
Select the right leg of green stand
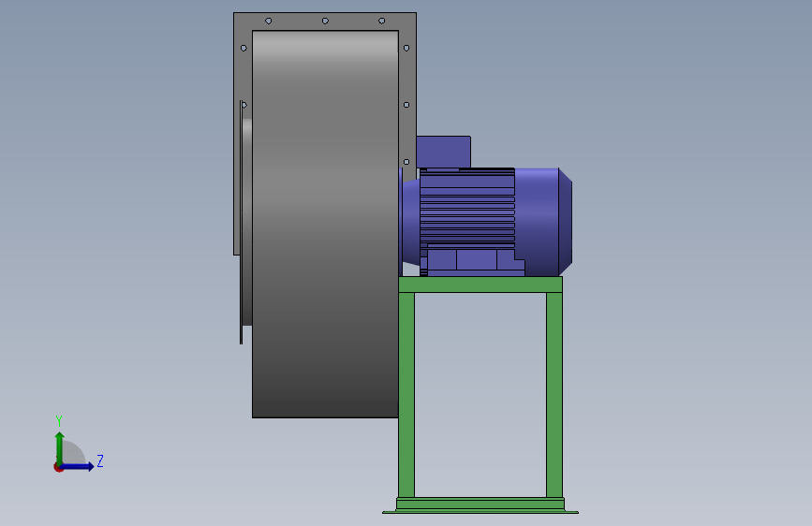coord(554,395)
